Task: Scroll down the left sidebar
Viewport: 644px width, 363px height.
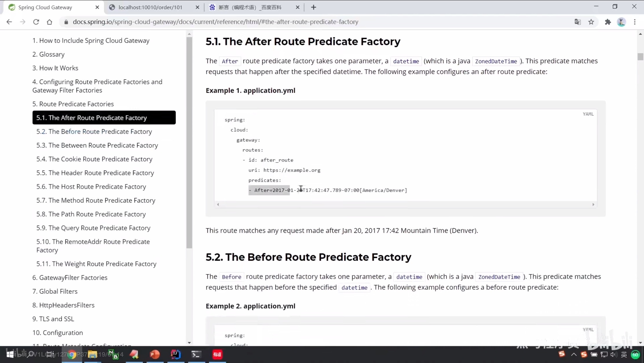Action: point(189,343)
